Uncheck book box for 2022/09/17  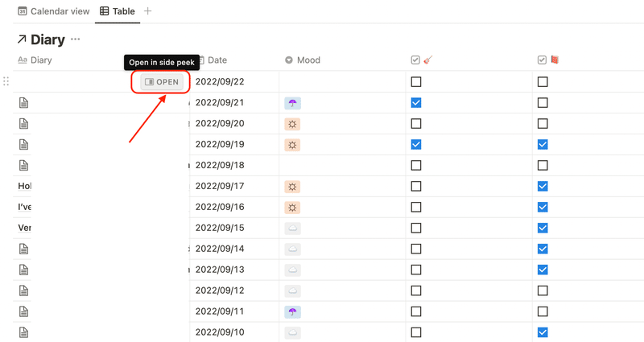coord(543,187)
